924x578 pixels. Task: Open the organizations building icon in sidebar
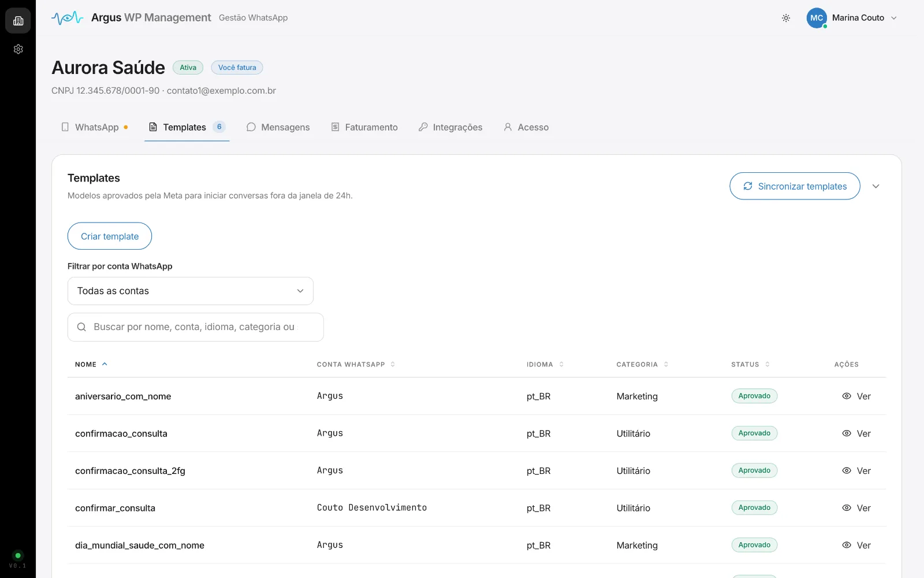pos(18,21)
